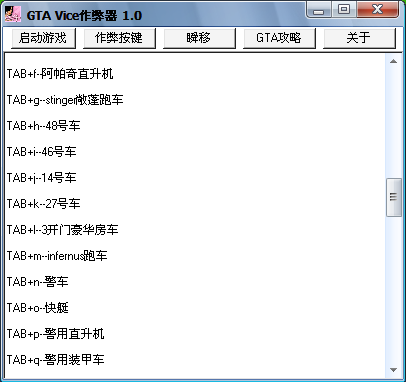Viewport: 406px width, 382px height.
Task: Click the TAB+g stinger敞蓬跑车 line
Action: [x=65, y=100]
